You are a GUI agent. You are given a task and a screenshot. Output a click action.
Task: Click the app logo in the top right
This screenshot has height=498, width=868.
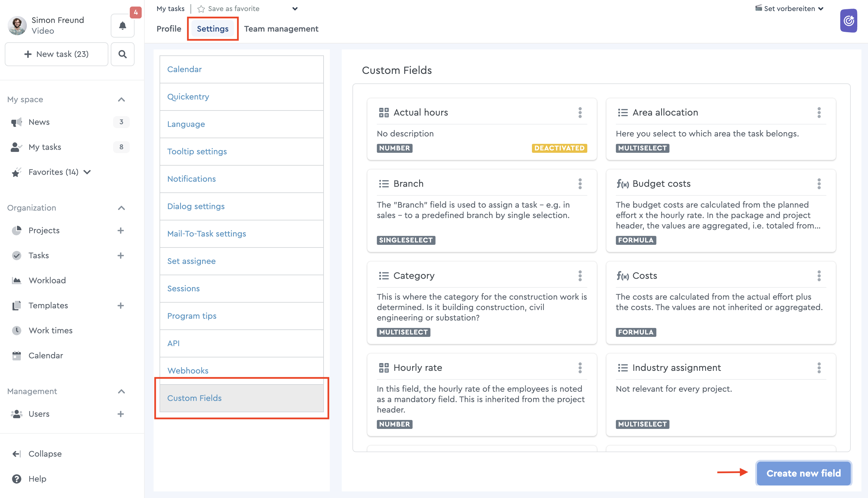(849, 21)
